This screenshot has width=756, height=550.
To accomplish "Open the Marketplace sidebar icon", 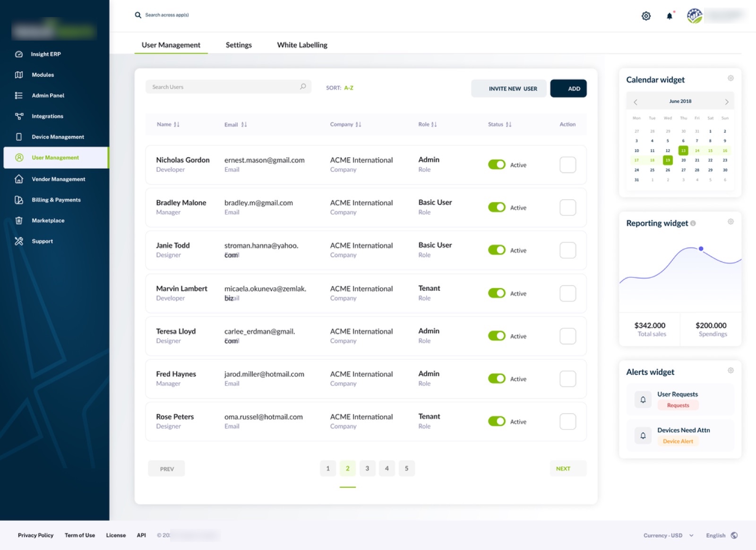I will point(19,220).
